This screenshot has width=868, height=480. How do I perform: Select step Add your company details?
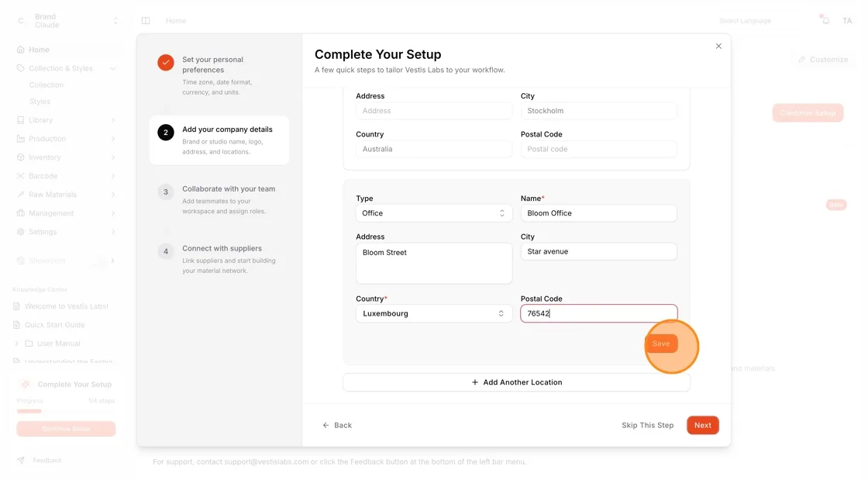click(x=219, y=140)
